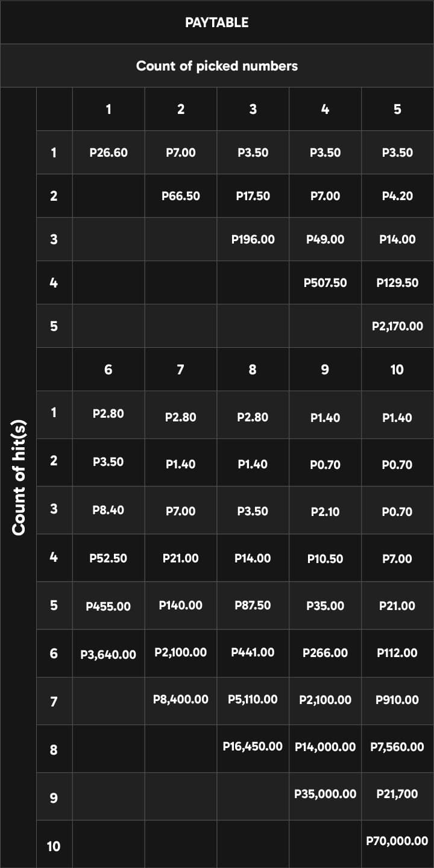434x868 pixels.
Task: Click the P2,170.00 payout cell
Action: [x=398, y=326]
